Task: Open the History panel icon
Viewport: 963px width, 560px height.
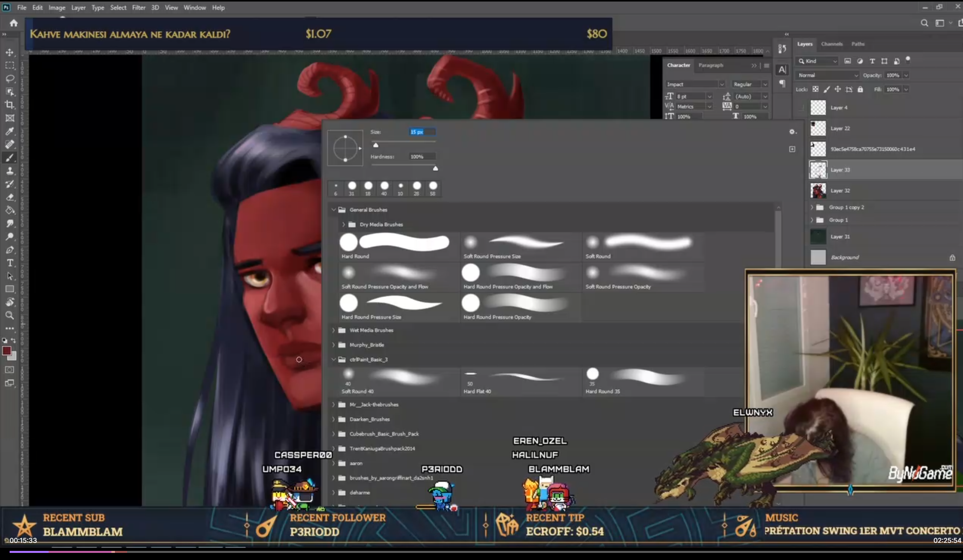Action: point(782,49)
